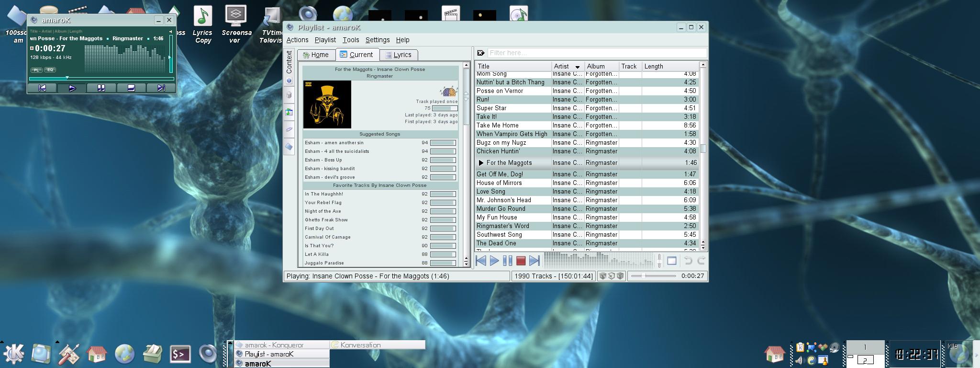Viewport: 980px width, 368px height.
Task: Toggle the first dice icon in status bar
Action: pos(603,276)
